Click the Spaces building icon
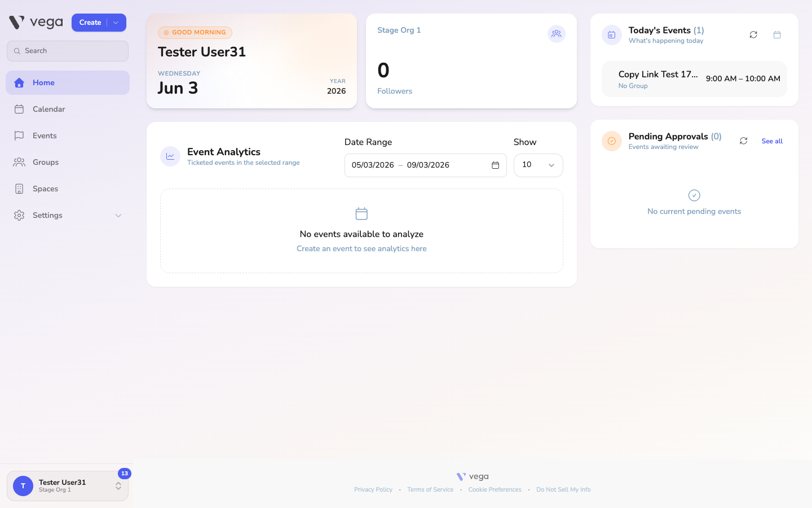Image resolution: width=812 pixels, height=508 pixels. [19, 189]
